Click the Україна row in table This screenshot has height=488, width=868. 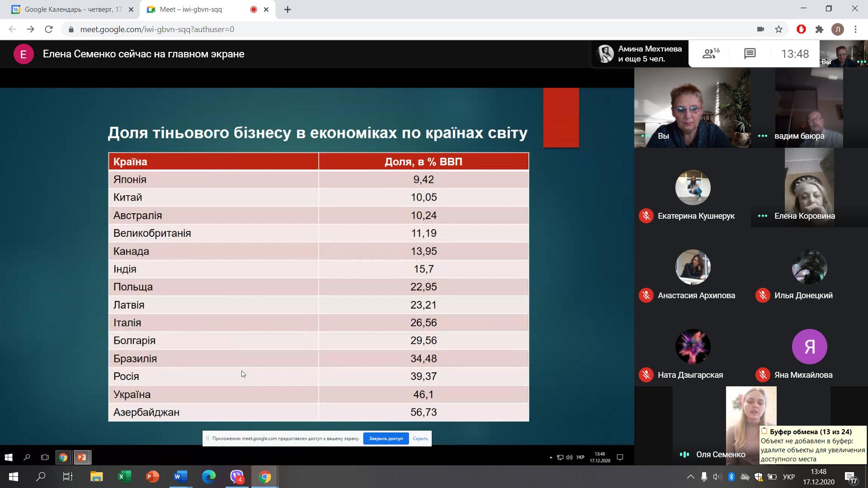319,394
